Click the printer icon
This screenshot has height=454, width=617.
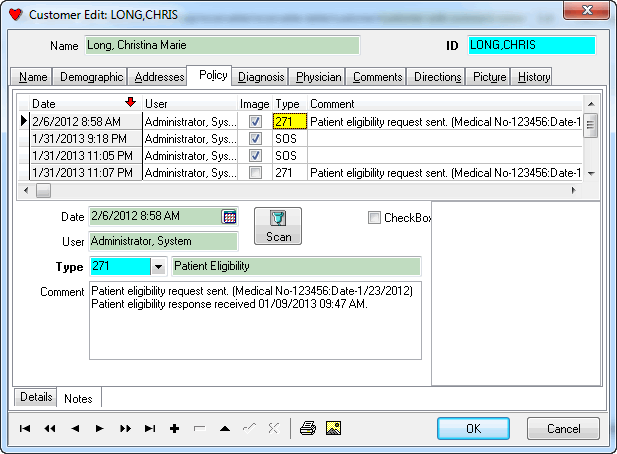309,428
